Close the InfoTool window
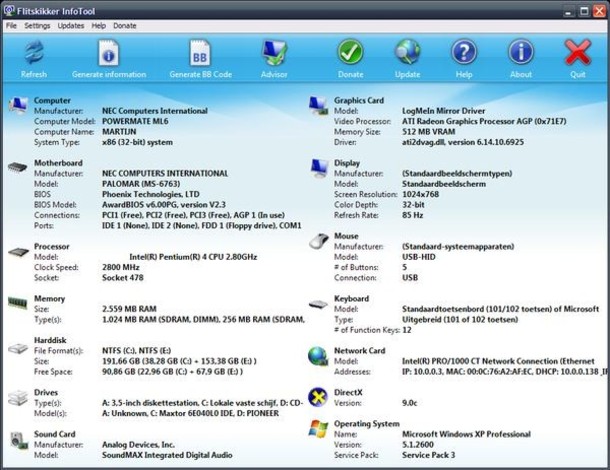The image size is (610, 470). (599, 11)
